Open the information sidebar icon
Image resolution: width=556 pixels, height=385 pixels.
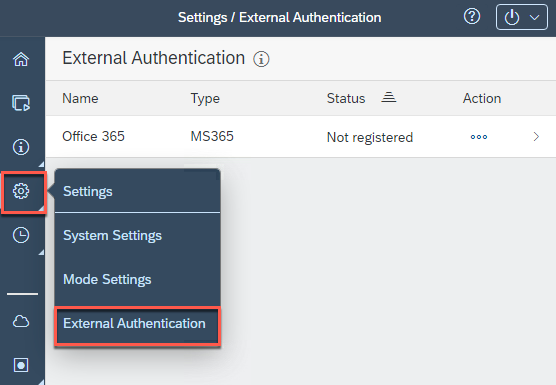(21, 147)
